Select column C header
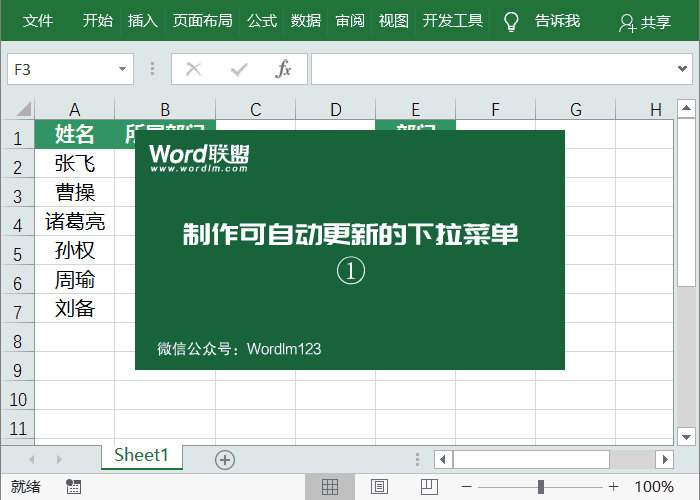 255,109
